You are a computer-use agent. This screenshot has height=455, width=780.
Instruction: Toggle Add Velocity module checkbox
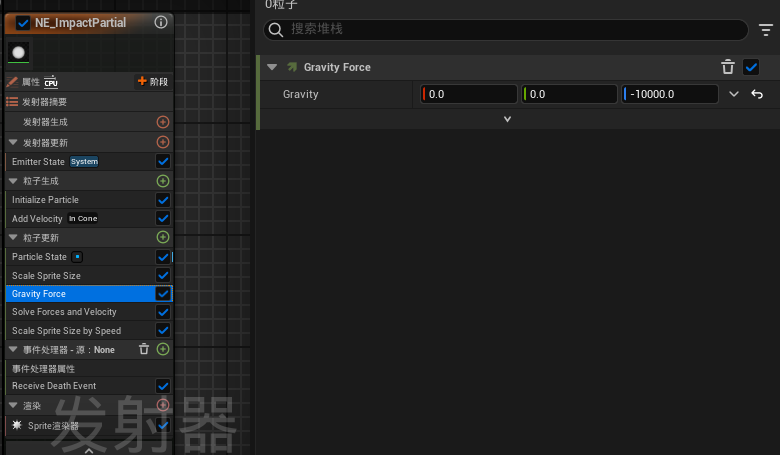163,218
